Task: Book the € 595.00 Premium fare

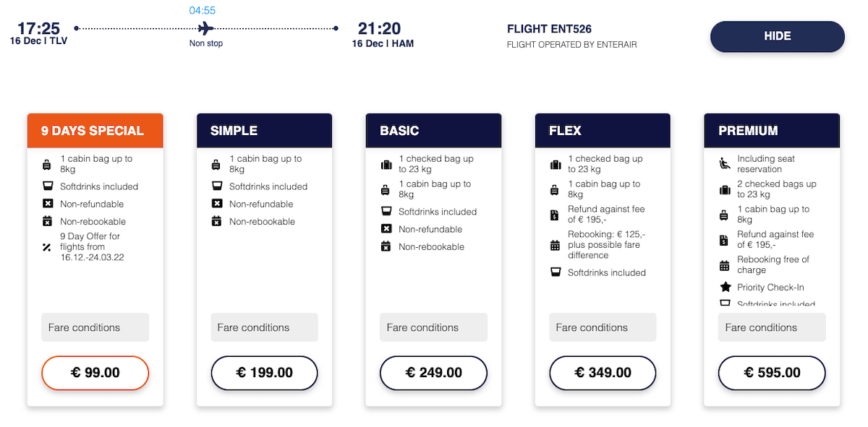Action: 772,373
